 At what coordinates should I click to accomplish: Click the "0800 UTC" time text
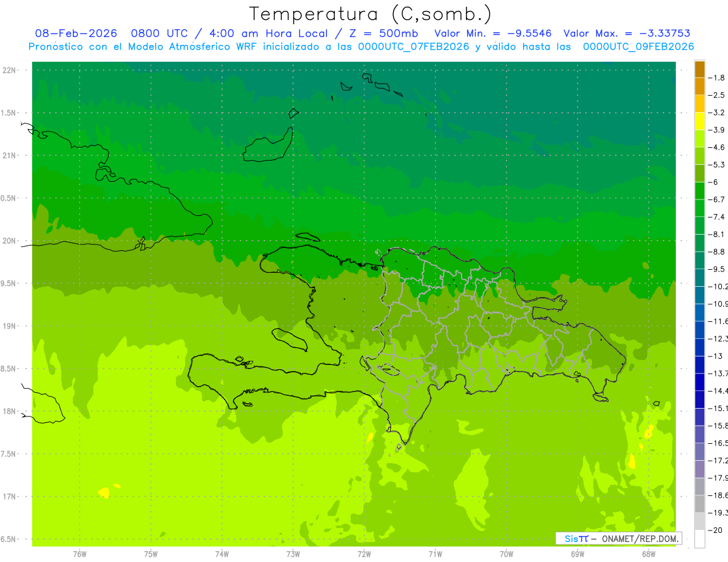[160, 33]
